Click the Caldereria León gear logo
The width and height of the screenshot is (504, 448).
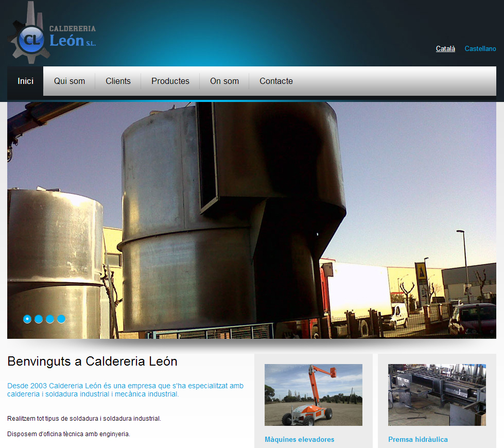pos(51,32)
